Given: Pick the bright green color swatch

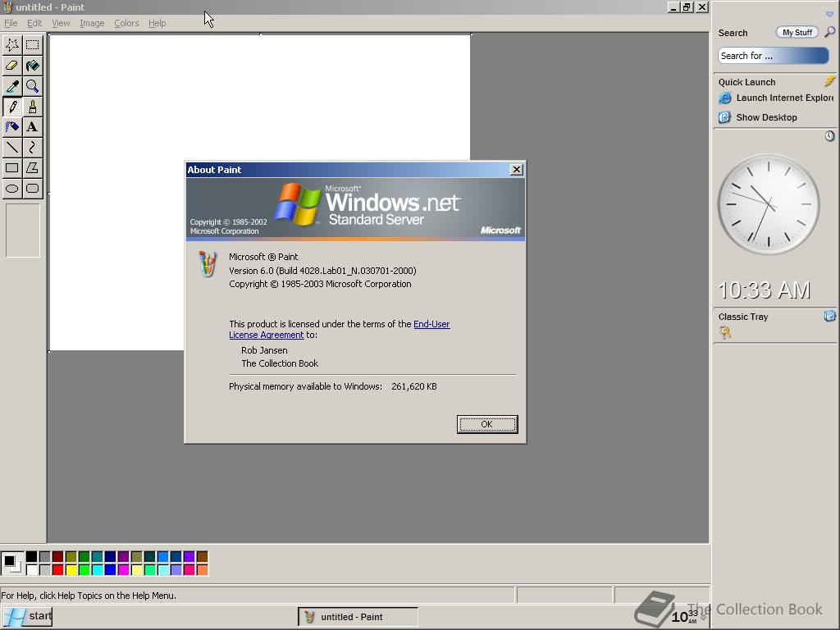Looking at the screenshot, I should pos(84,569).
